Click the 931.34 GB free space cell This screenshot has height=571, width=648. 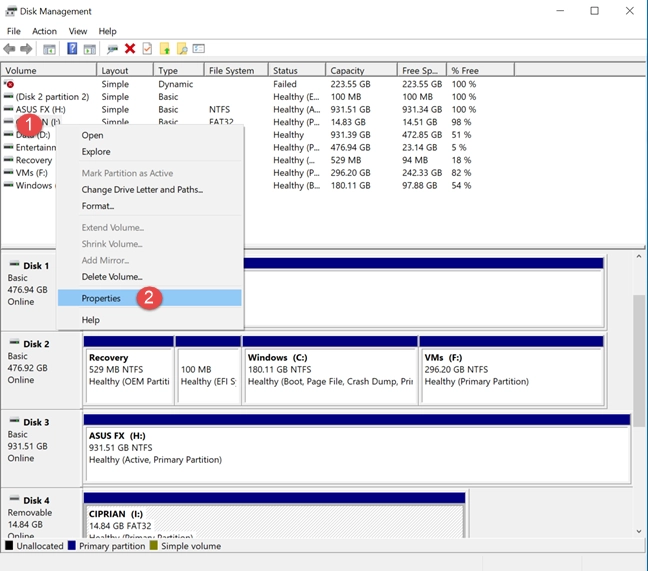(x=422, y=109)
